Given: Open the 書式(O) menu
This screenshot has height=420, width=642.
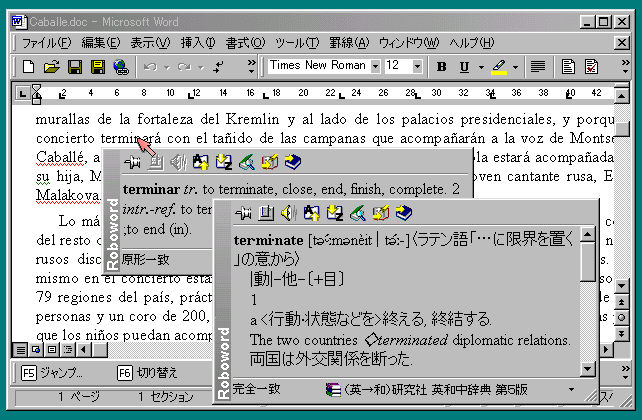Looking at the screenshot, I should [245, 43].
